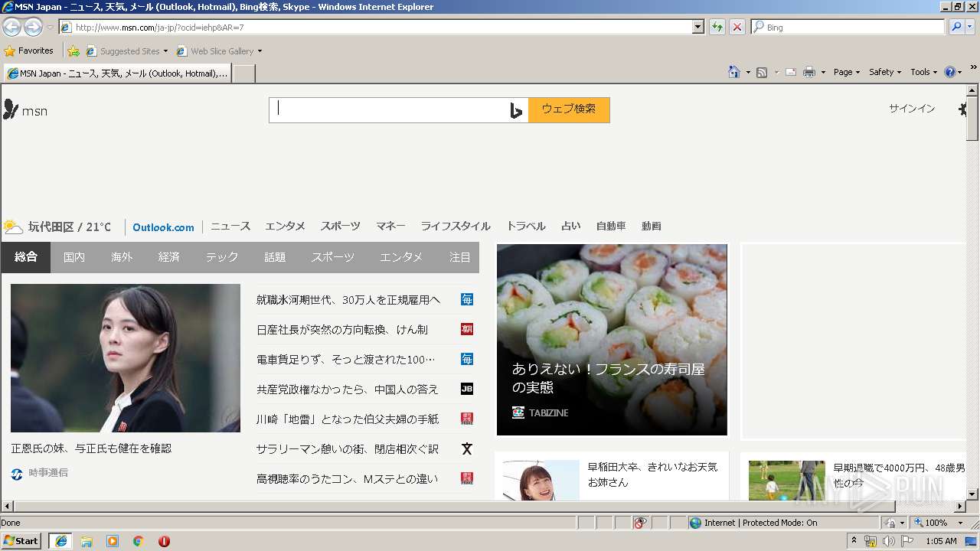The width and height of the screenshot is (980, 551).
Task: Open the recent pages dropdown arrow
Action: 50,28
